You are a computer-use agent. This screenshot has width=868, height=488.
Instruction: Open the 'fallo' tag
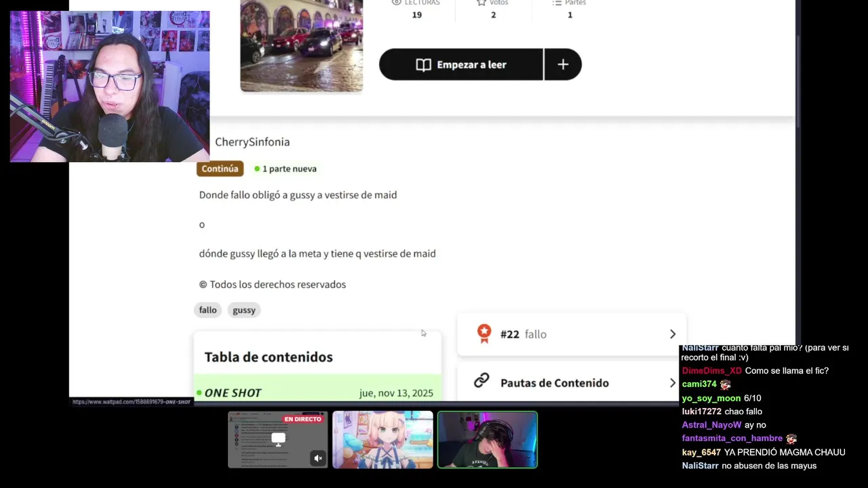click(x=208, y=310)
